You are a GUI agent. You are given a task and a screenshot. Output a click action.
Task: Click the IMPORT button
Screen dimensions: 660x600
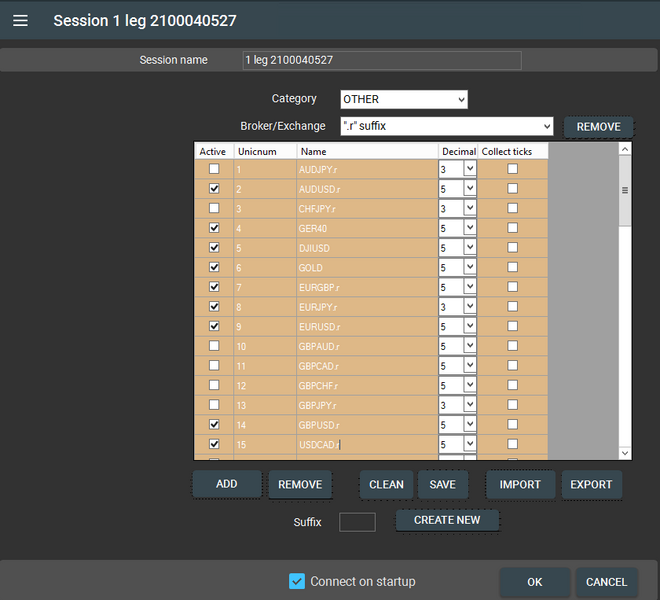(x=520, y=484)
